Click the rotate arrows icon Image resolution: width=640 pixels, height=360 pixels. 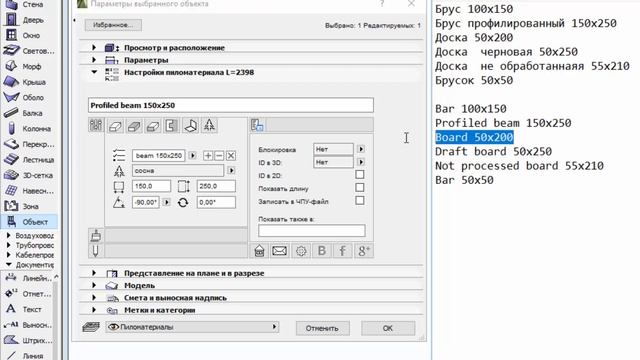pos(183,202)
